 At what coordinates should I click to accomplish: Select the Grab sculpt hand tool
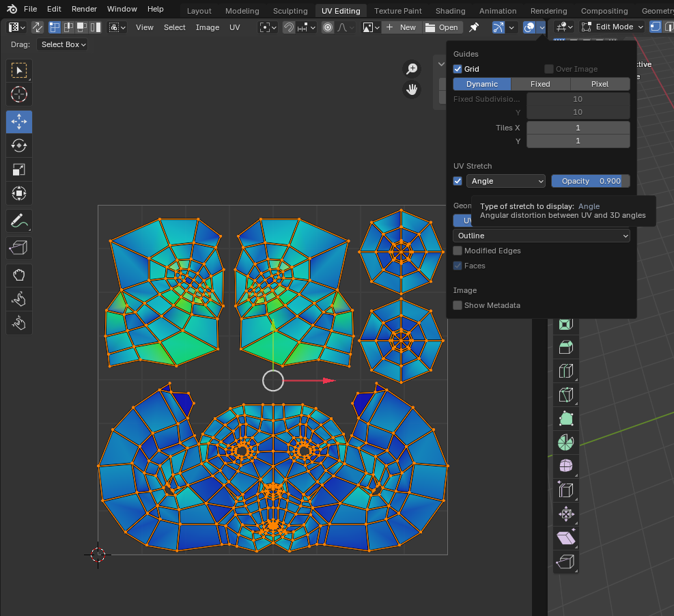click(x=19, y=275)
